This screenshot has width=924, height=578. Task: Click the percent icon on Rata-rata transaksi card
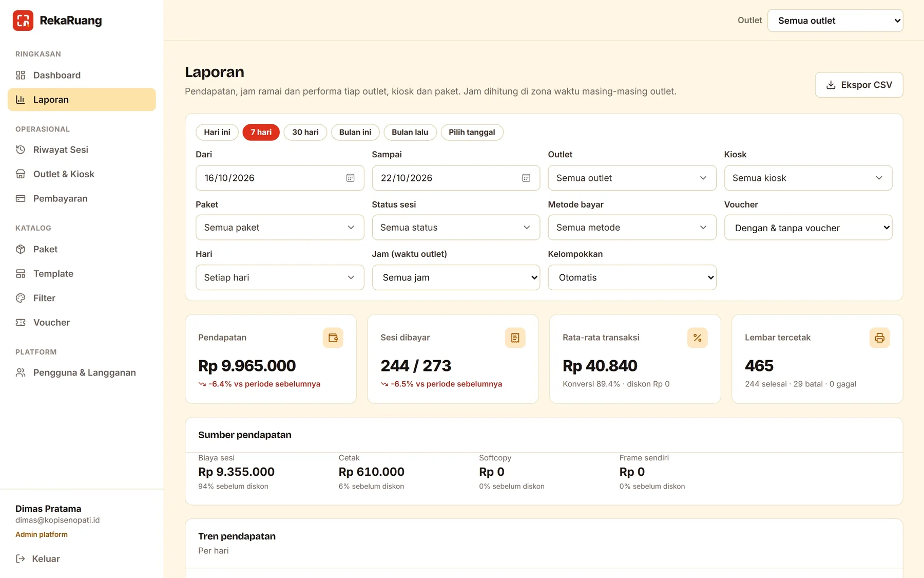pos(698,338)
